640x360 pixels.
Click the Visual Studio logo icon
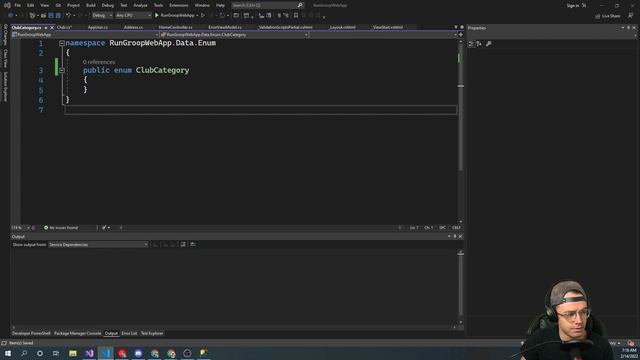point(7,5)
